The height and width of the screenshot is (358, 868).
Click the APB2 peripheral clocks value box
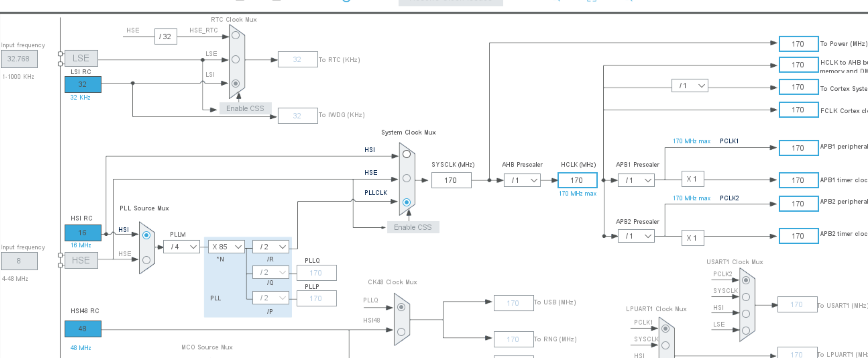pyautogui.click(x=799, y=204)
